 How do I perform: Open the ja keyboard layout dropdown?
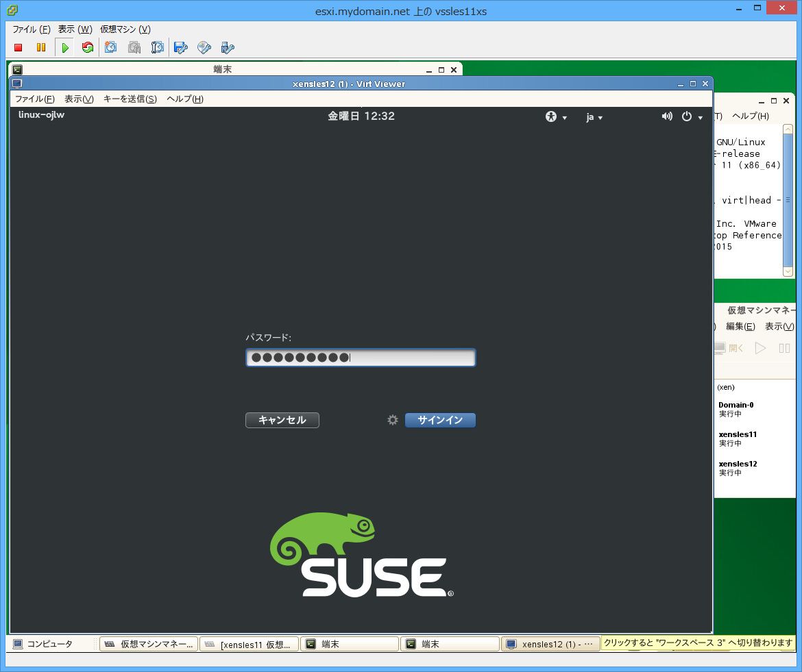click(x=594, y=117)
